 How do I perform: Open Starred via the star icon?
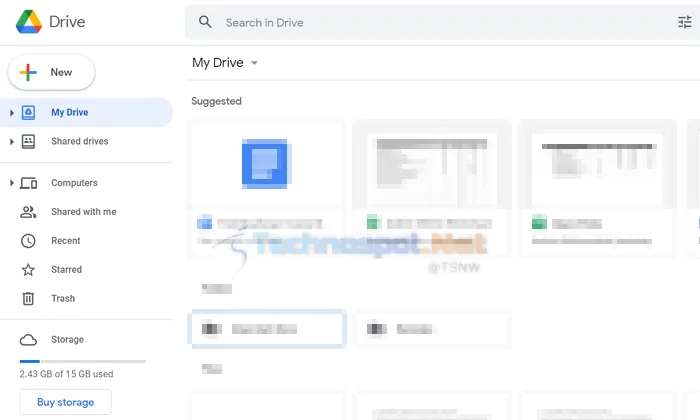coord(28,270)
